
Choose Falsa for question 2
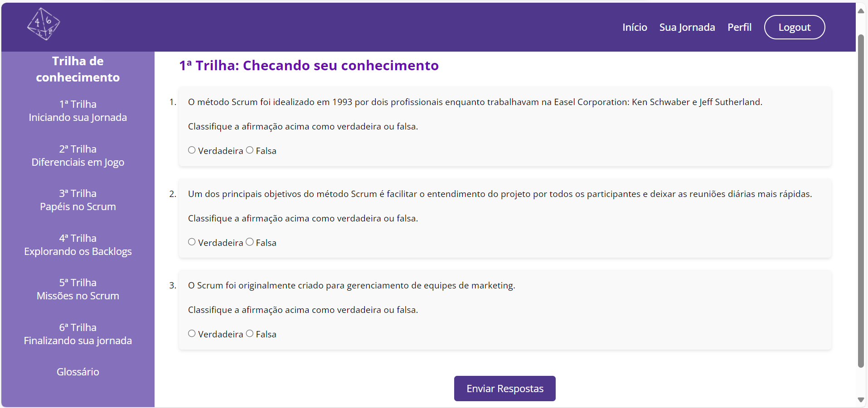coord(250,242)
